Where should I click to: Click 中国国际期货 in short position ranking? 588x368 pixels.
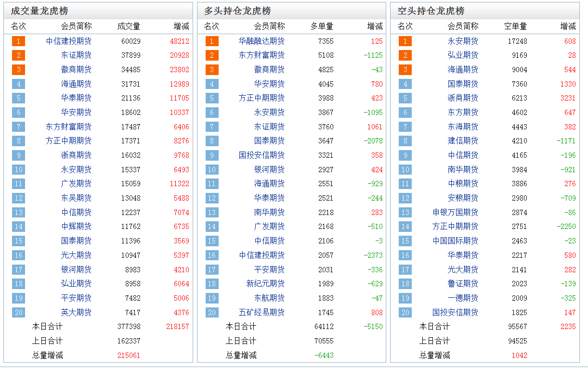tap(455, 241)
